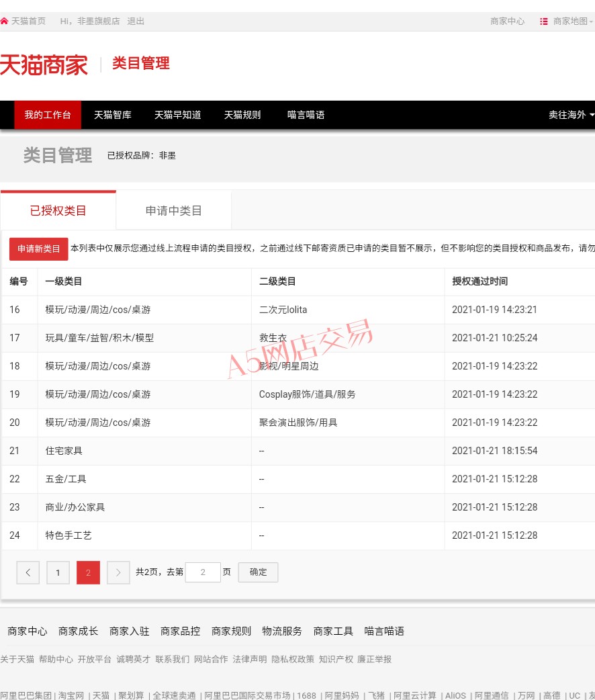
Task: Click the 诚聘英才 link
Action: coord(134,660)
